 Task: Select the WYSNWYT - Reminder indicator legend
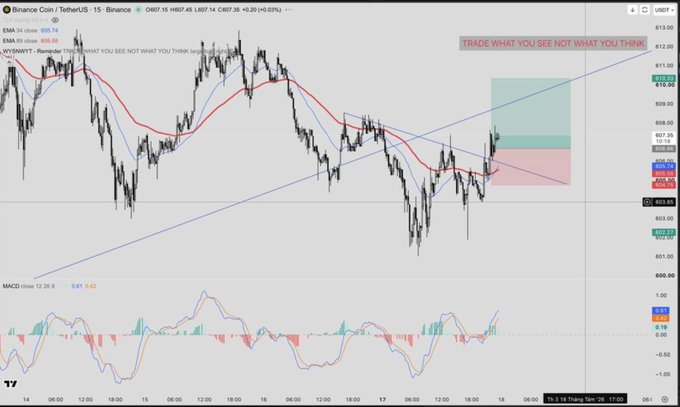32,51
